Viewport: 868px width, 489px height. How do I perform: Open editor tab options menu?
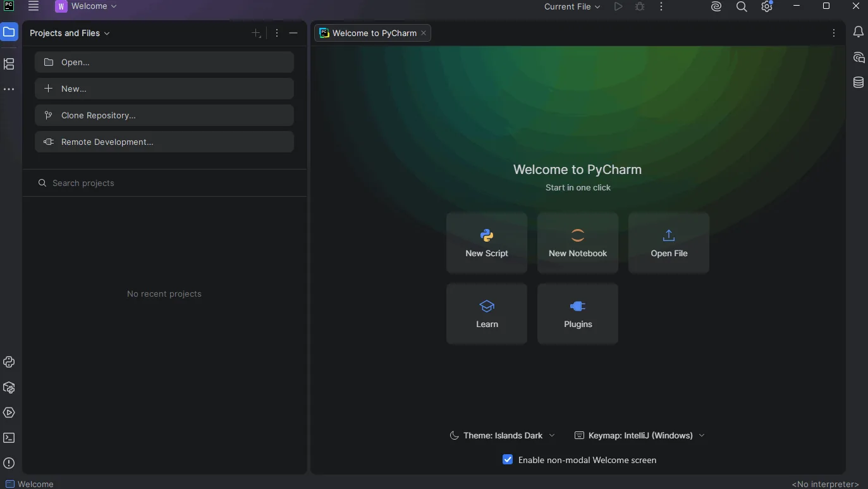pos(834,33)
